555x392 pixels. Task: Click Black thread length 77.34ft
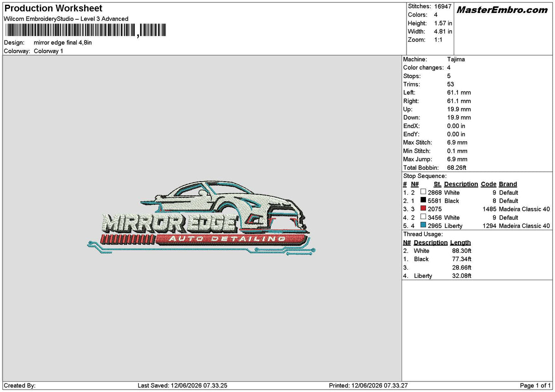(x=462, y=259)
